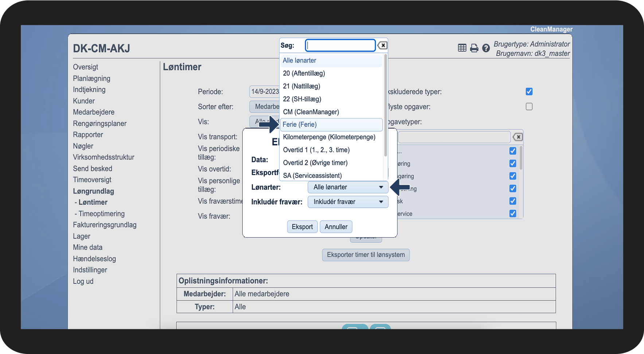Click the 'Alle medarbejdere' table cell

coord(394,294)
